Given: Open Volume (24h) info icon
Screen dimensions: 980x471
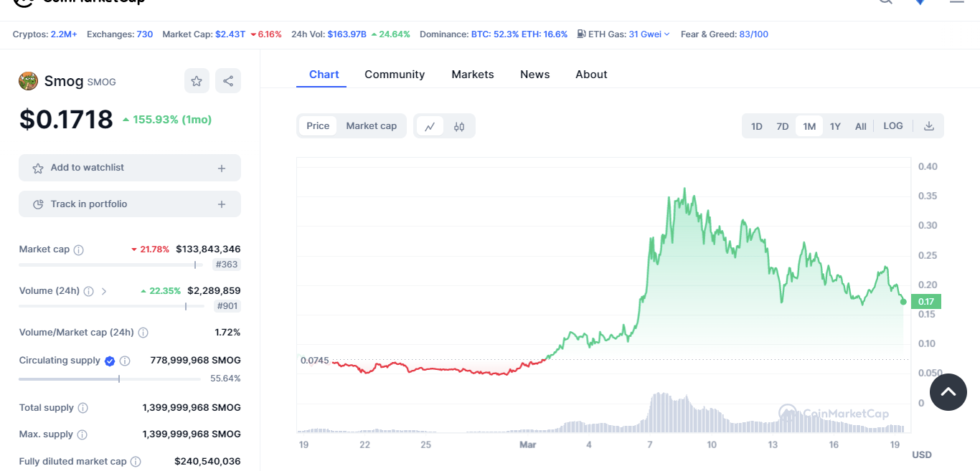Looking at the screenshot, I should coord(89,292).
